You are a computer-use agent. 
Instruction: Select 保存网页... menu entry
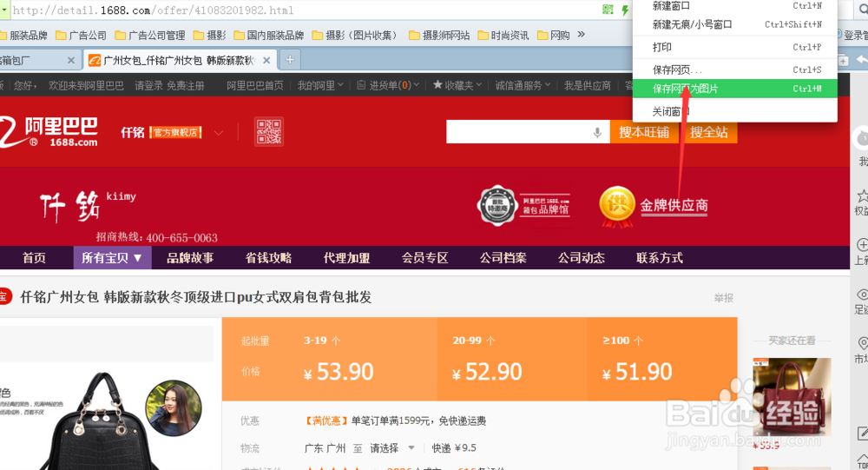pos(734,70)
